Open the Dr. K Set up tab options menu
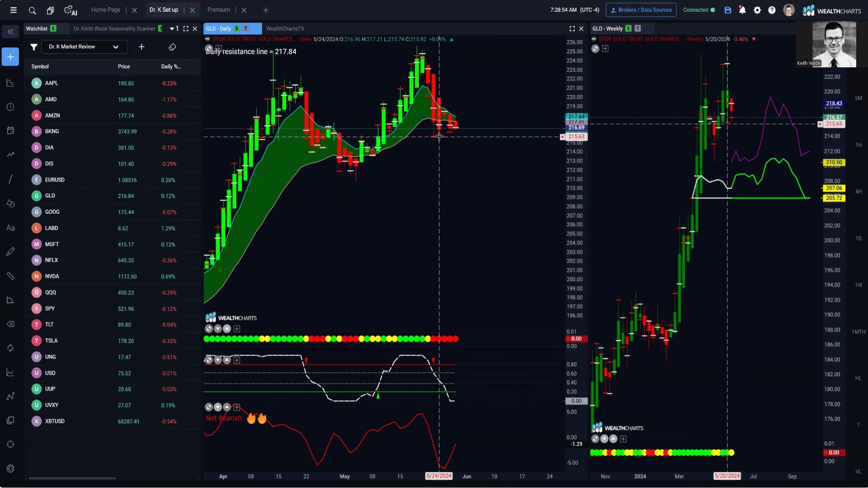 point(184,10)
